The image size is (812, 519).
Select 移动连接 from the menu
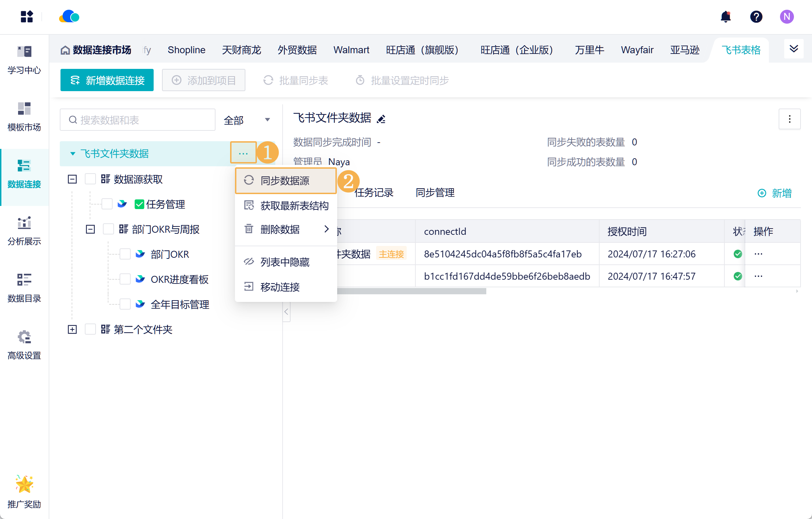tap(286, 287)
